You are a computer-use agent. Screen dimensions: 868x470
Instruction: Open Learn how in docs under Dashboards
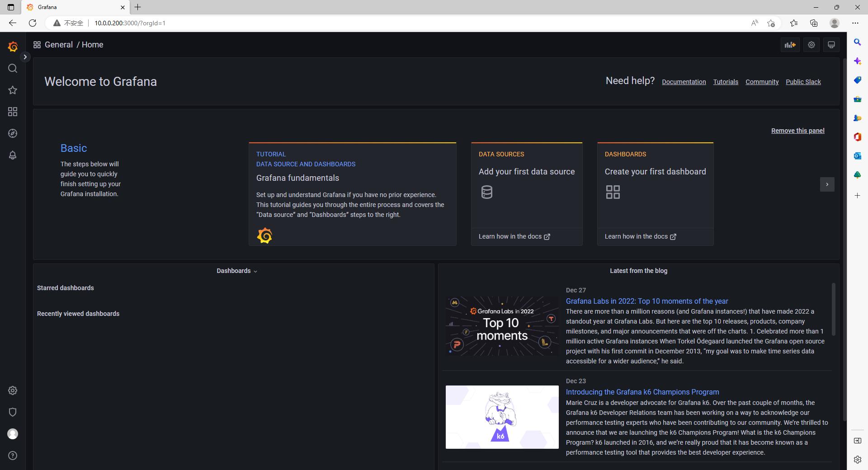pos(640,236)
